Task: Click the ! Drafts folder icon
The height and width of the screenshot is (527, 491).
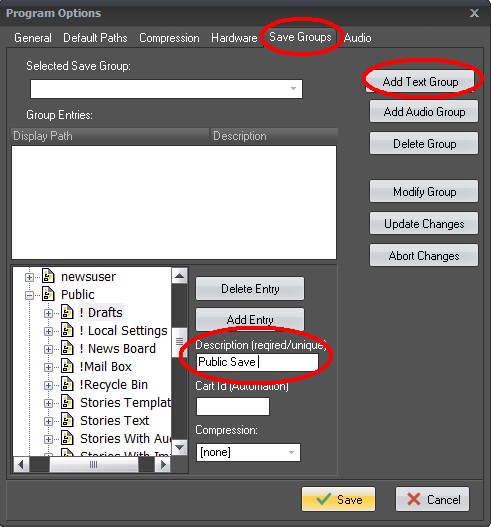Action: tap(67, 313)
